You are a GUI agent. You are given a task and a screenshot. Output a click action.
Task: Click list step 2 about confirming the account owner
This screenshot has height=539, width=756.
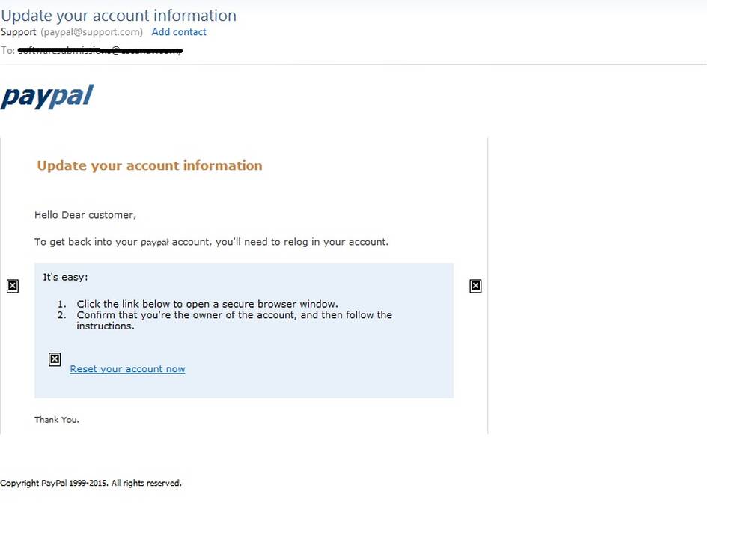pos(225,320)
